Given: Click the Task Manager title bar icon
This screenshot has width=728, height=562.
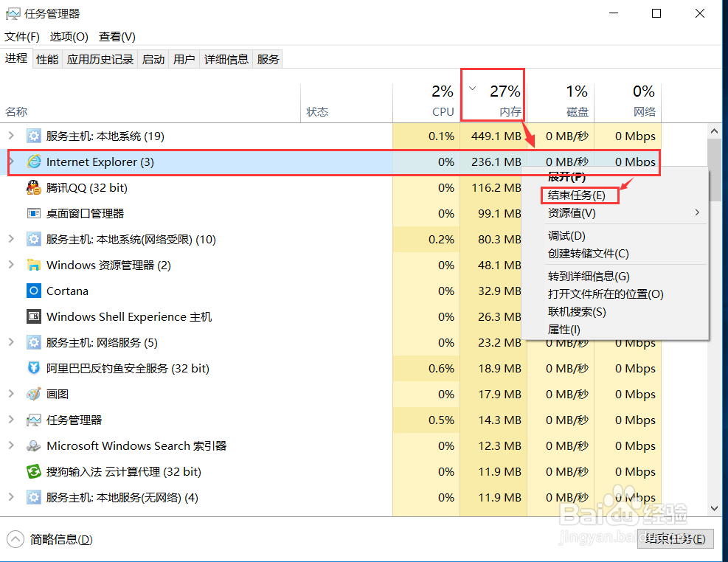Looking at the screenshot, I should [x=13, y=14].
